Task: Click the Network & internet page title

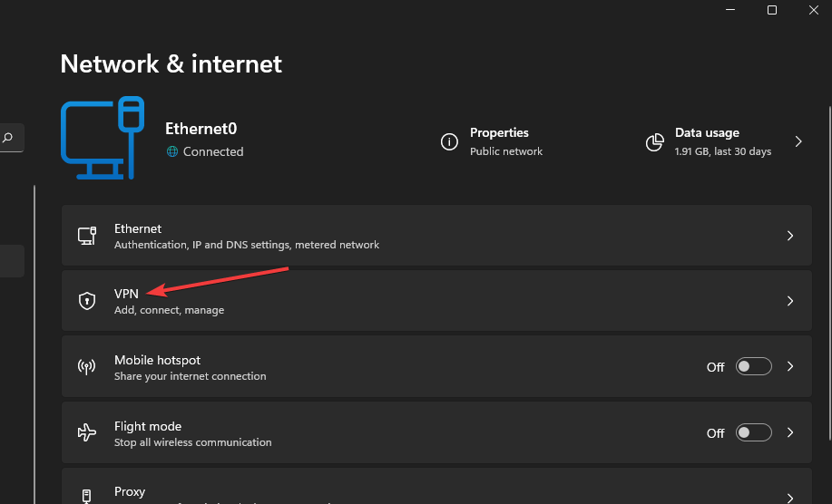Action: click(171, 64)
